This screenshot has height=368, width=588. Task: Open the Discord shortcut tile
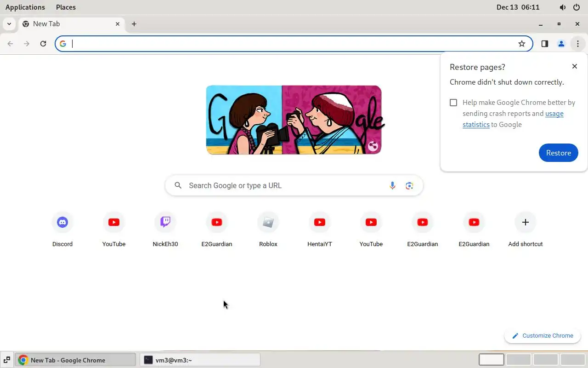[x=62, y=230]
